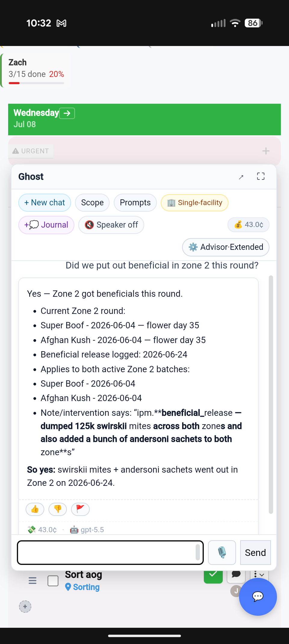Tap the microphone voice input button
The height and width of the screenshot is (644, 289).
(x=222, y=553)
